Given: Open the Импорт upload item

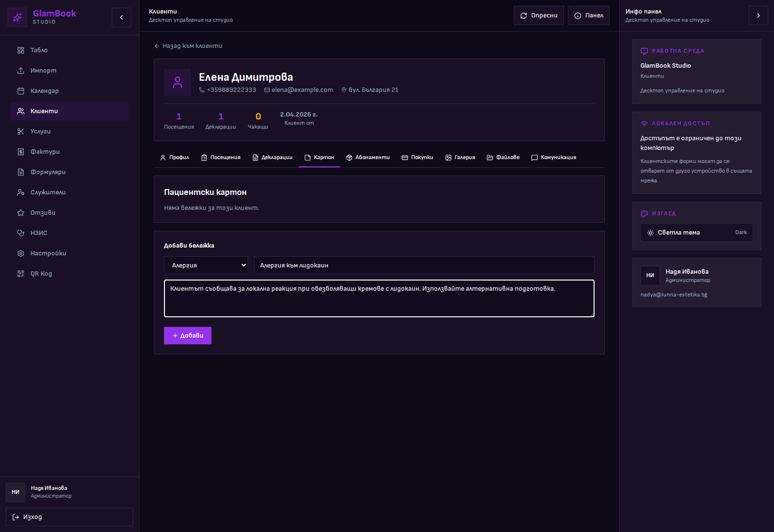Looking at the screenshot, I should coord(43,71).
